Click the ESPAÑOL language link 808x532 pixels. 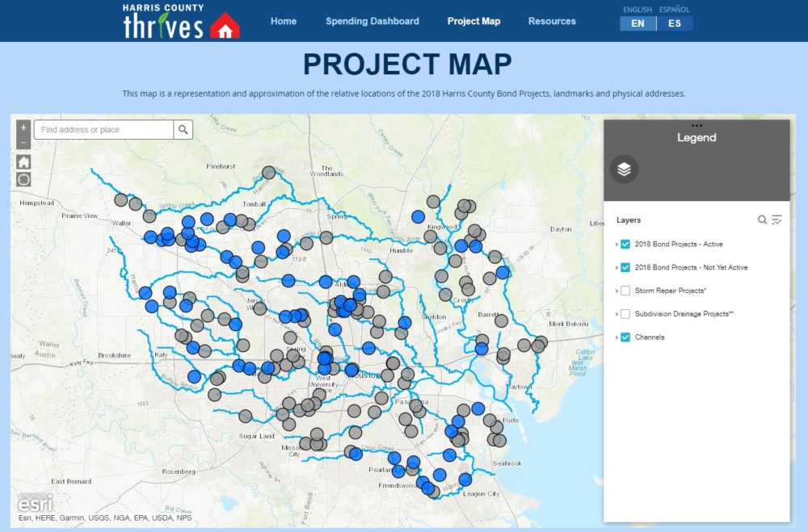pyautogui.click(x=674, y=9)
